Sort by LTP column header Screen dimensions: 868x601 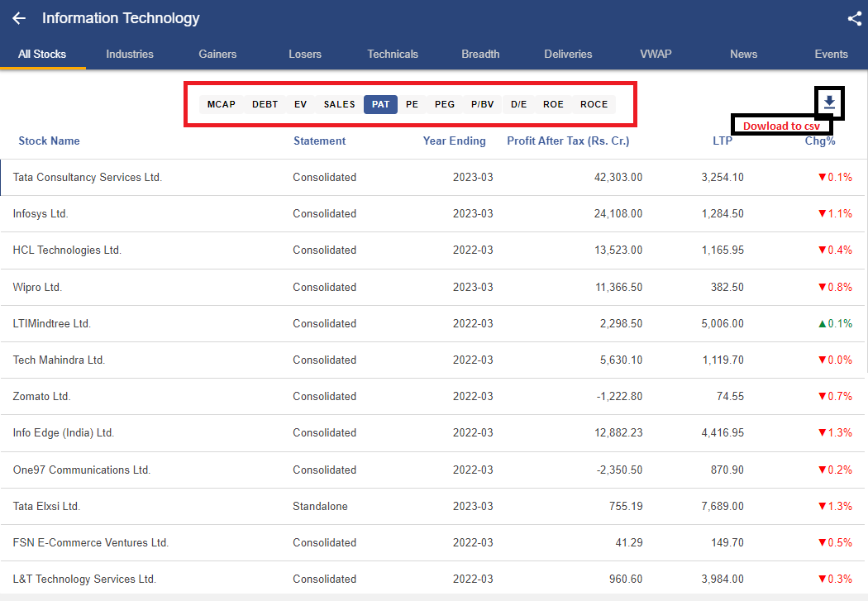[723, 141]
